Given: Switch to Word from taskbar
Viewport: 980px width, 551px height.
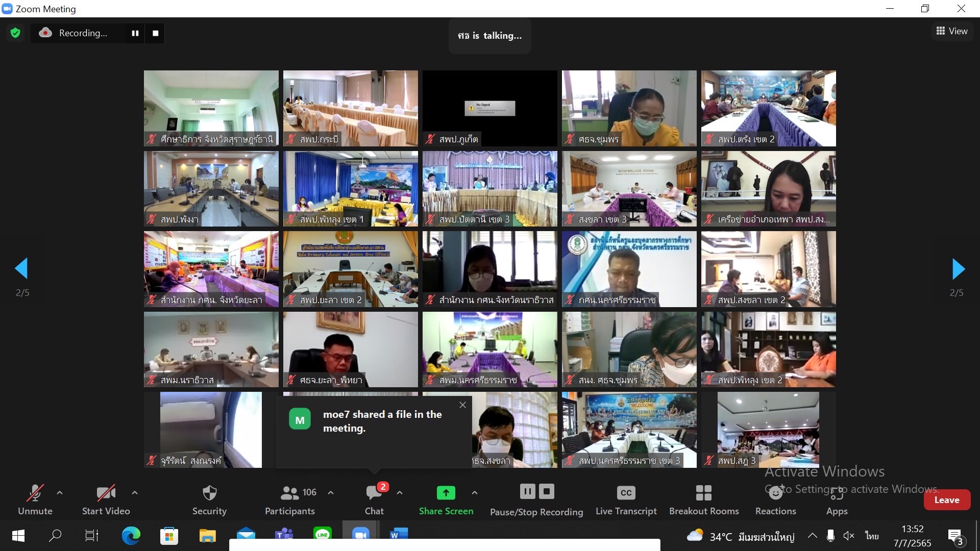Looking at the screenshot, I should pos(399,534).
